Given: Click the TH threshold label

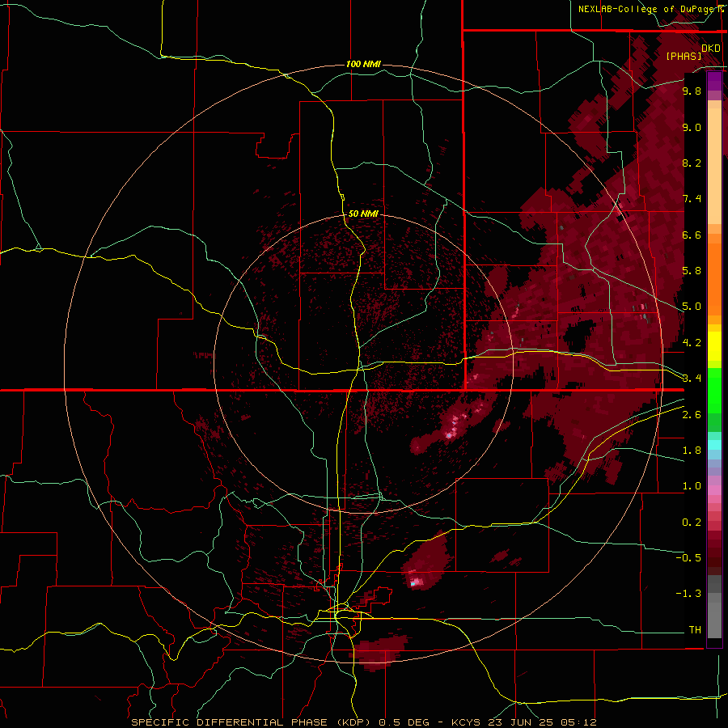Looking at the screenshot, I should point(695,630).
